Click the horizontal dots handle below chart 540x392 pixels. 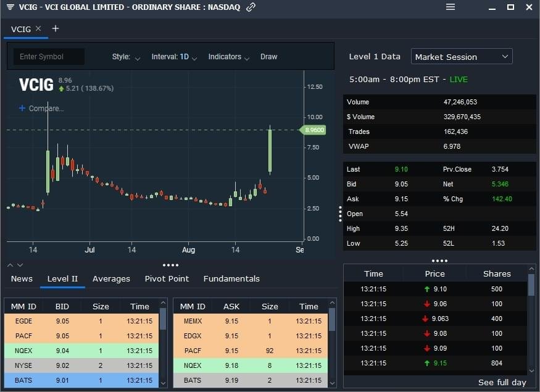click(x=170, y=265)
